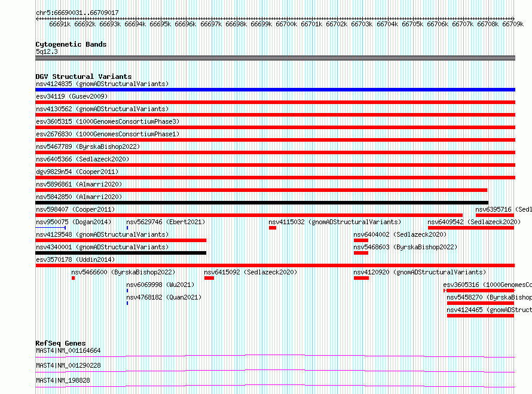Click nsv6395716 variant label
Image resolution: width=532 pixels, height=394 pixels.
[503, 209]
